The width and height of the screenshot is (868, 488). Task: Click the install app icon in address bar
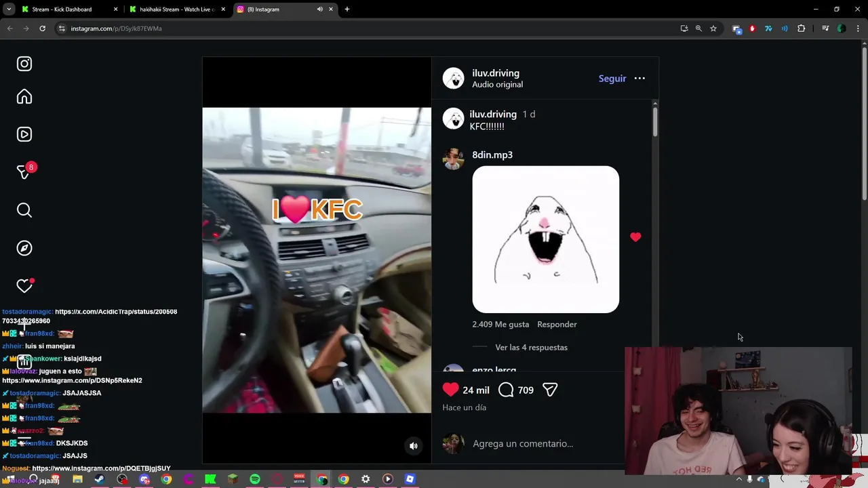(684, 28)
